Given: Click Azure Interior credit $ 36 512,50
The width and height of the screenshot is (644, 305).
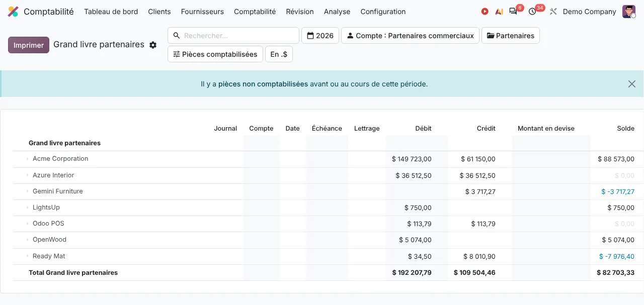Looking at the screenshot, I should [477, 176].
